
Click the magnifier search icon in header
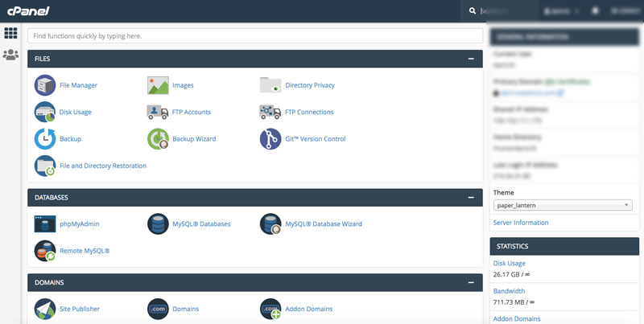[x=473, y=11]
